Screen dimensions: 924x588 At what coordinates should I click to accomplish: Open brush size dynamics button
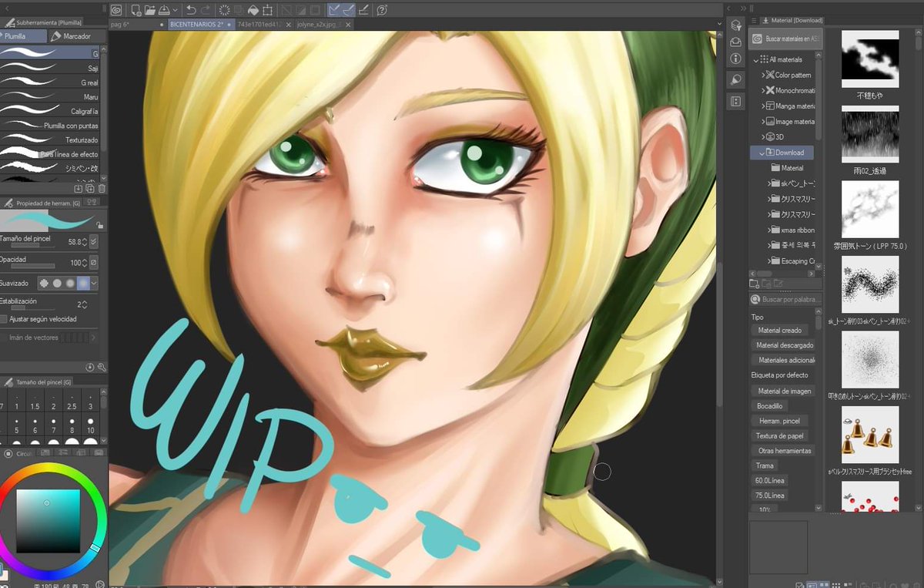94,241
